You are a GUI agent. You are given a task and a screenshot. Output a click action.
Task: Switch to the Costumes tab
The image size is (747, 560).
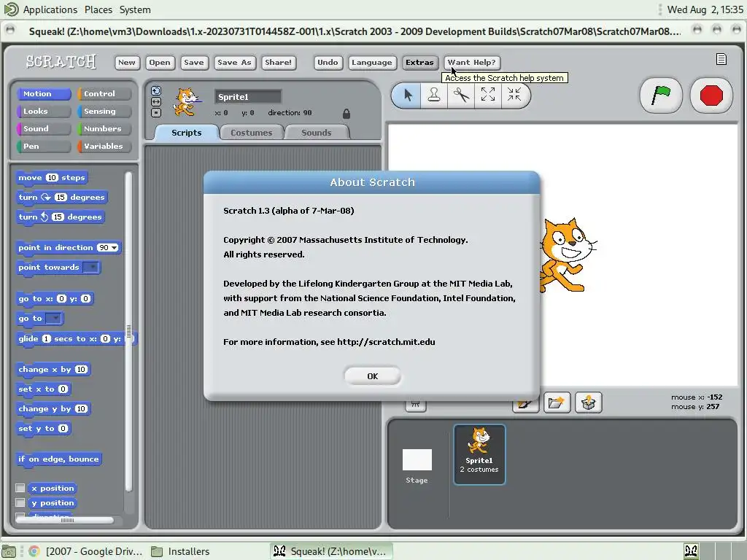pos(251,133)
